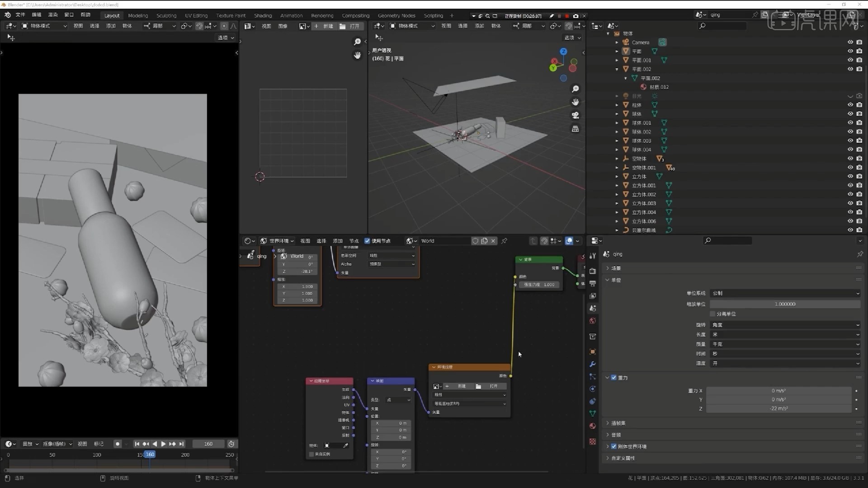
Task: Hide the Camera object in the outliner
Action: tap(850, 42)
